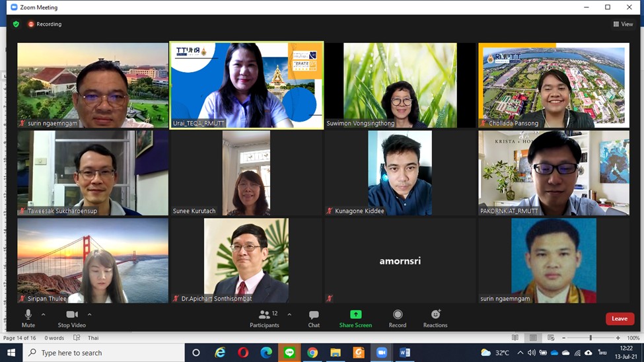Open Cortana circle icon on taskbar

pos(196,353)
